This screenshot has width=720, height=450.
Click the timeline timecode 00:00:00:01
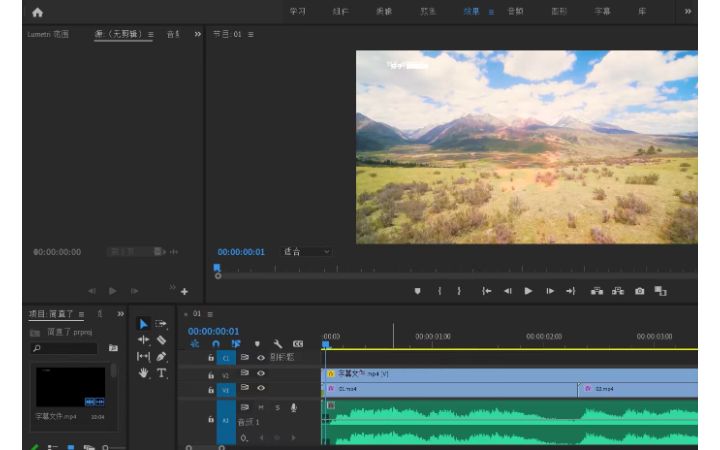213,331
